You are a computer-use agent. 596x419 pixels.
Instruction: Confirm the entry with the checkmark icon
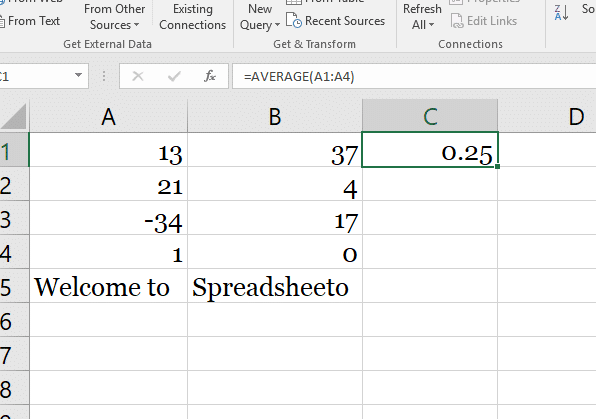click(174, 76)
